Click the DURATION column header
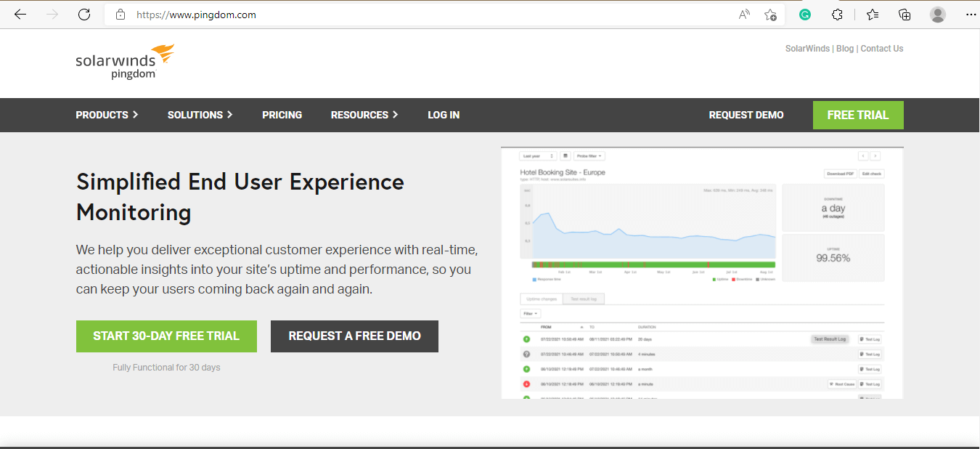This screenshot has width=980, height=449. click(646, 327)
